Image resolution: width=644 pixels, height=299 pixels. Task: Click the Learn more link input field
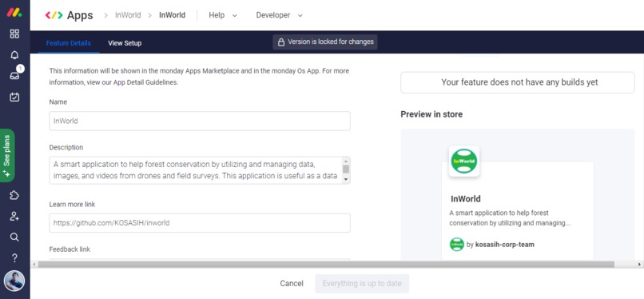[x=200, y=223]
